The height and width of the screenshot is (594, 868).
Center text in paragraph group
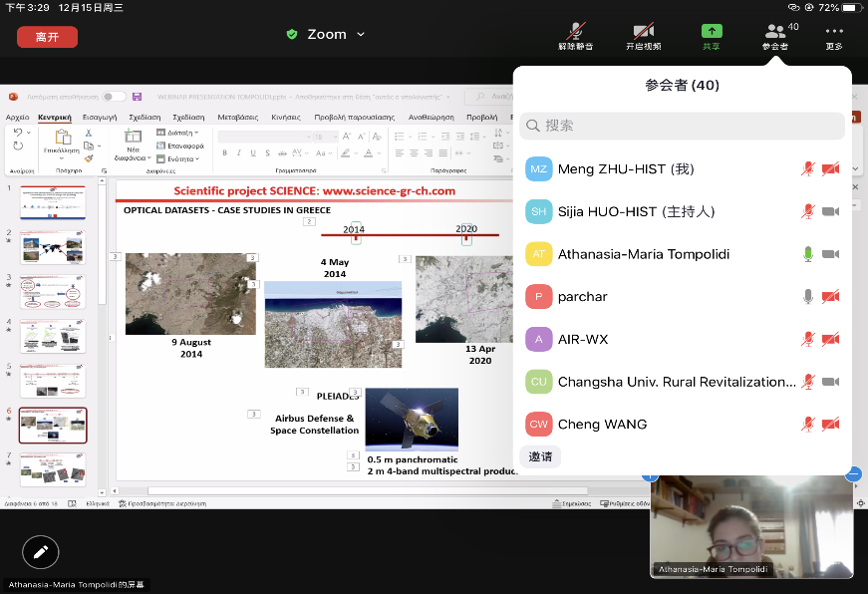point(415,152)
